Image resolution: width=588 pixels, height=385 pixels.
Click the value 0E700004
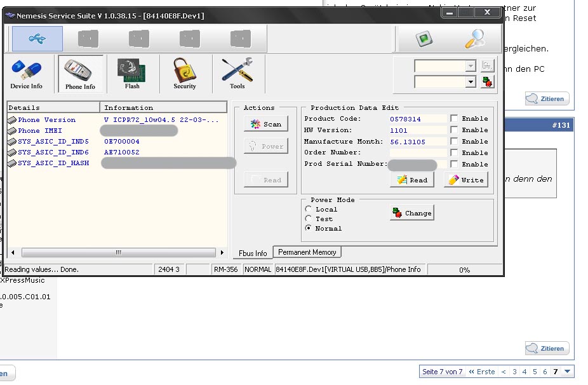tap(121, 142)
